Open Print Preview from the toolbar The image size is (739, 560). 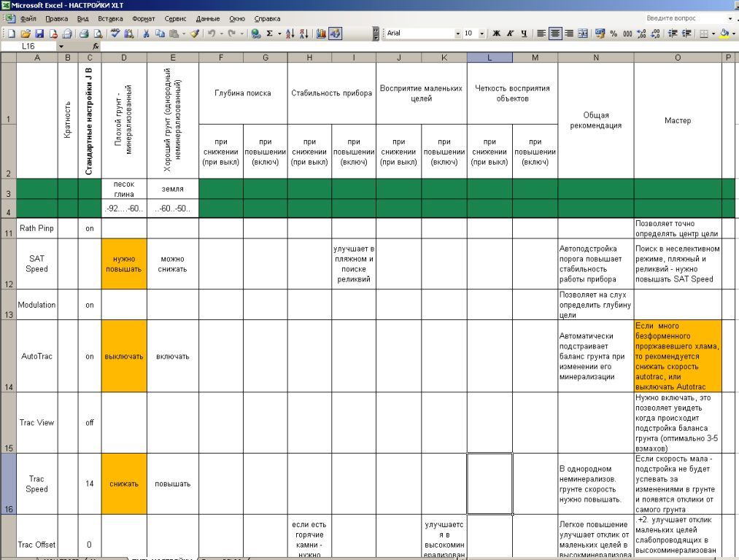96,34
